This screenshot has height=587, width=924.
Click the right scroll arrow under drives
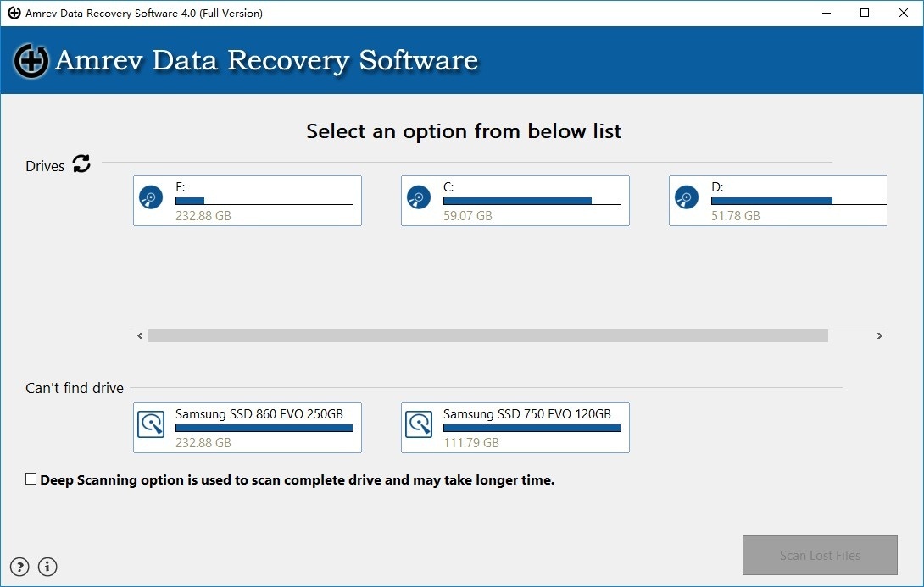coord(879,335)
